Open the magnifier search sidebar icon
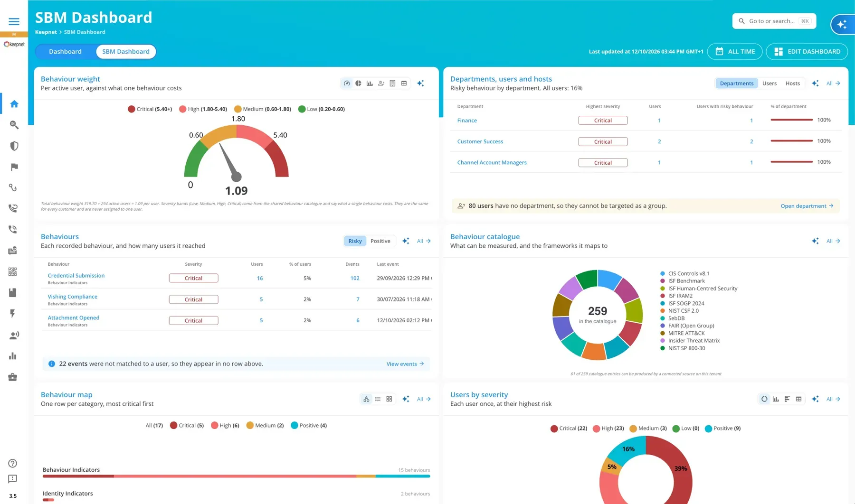This screenshot has width=855, height=504. tap(14, 125)
